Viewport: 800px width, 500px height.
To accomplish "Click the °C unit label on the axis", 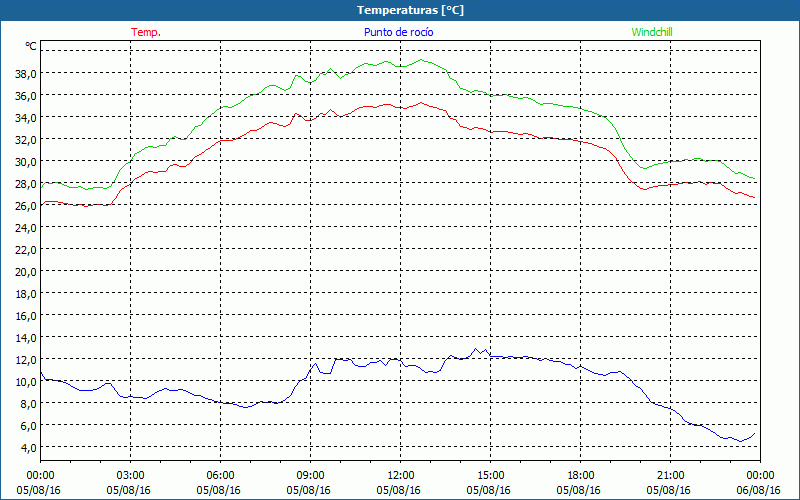I will (x=31, y=46).
